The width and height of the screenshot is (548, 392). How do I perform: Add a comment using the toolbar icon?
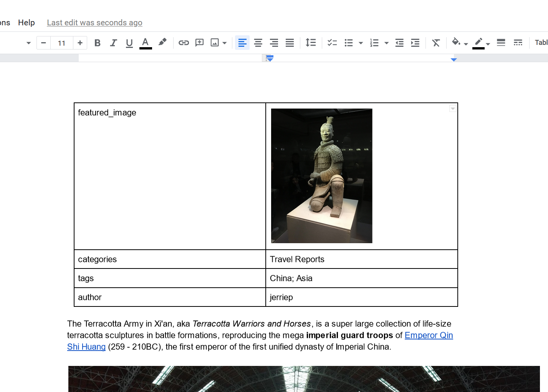point(199,43)
